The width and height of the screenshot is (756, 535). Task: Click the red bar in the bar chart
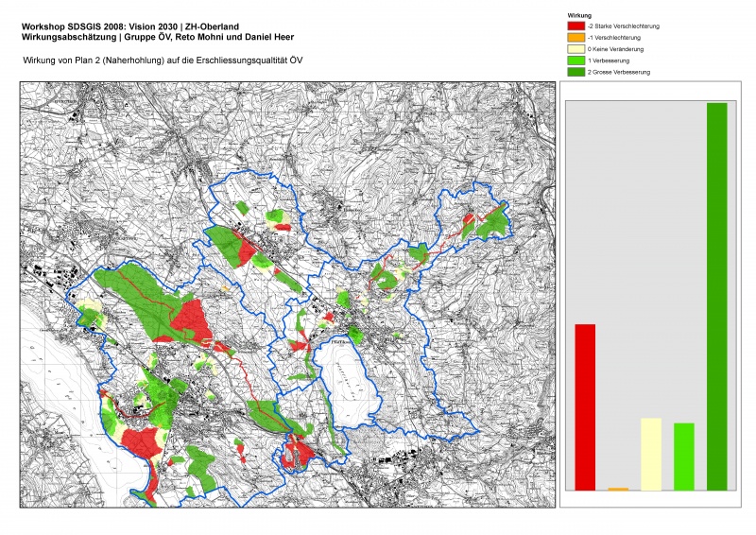click(585, 407)
